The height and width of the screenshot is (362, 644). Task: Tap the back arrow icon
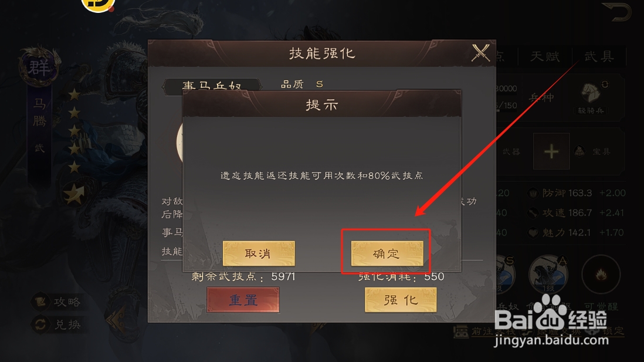point(617,12)
